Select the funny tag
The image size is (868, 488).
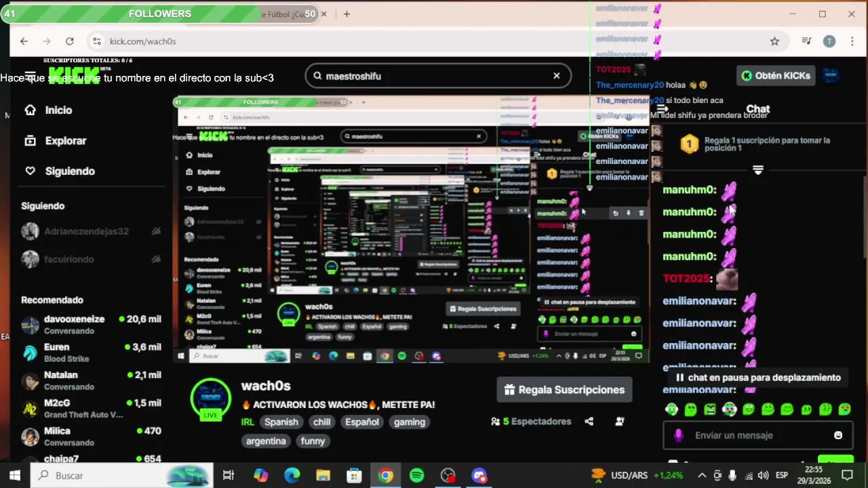coord(313,441)
